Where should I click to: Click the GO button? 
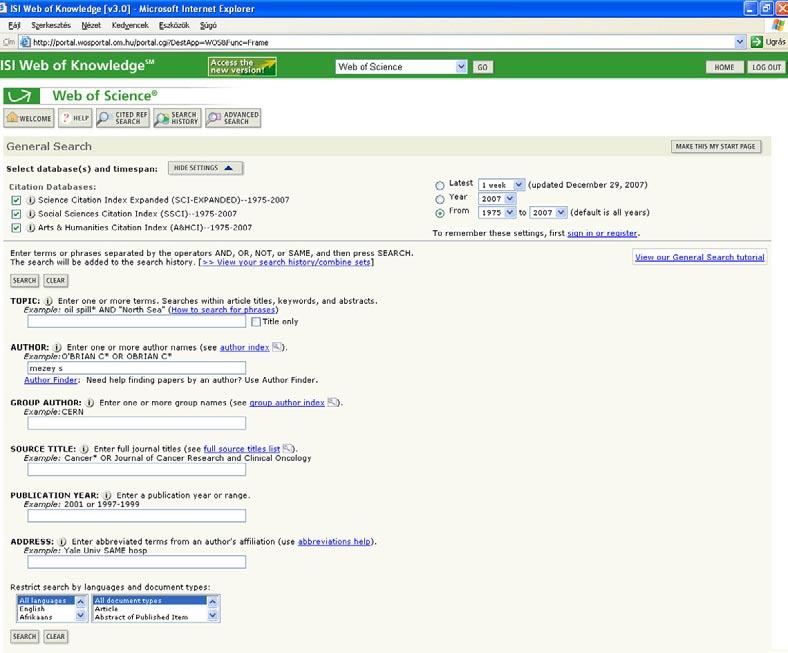(482, 67)
